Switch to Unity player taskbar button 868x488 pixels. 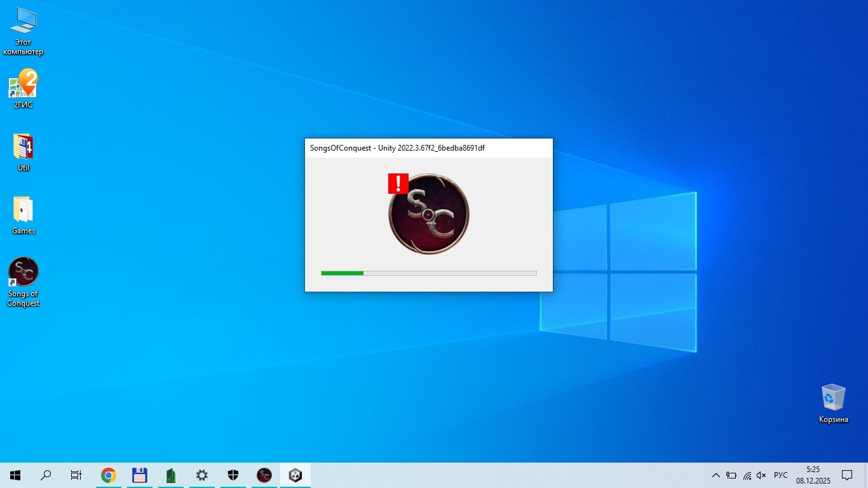295,475
